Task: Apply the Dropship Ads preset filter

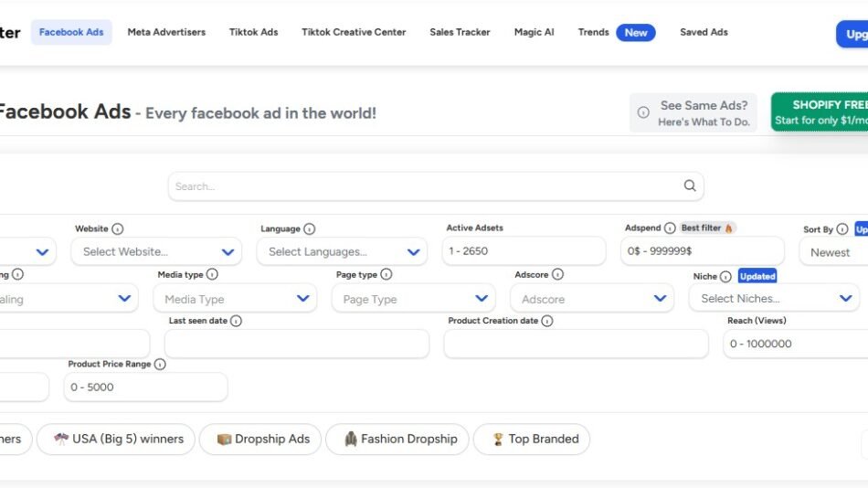Action: click(263, 439)
